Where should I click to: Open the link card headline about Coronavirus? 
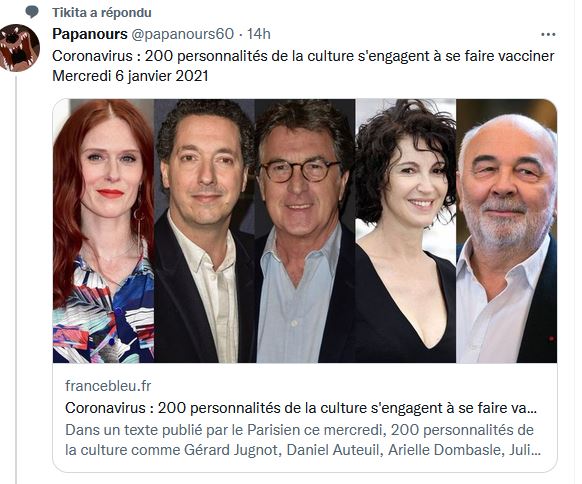(x=301, y=408)
